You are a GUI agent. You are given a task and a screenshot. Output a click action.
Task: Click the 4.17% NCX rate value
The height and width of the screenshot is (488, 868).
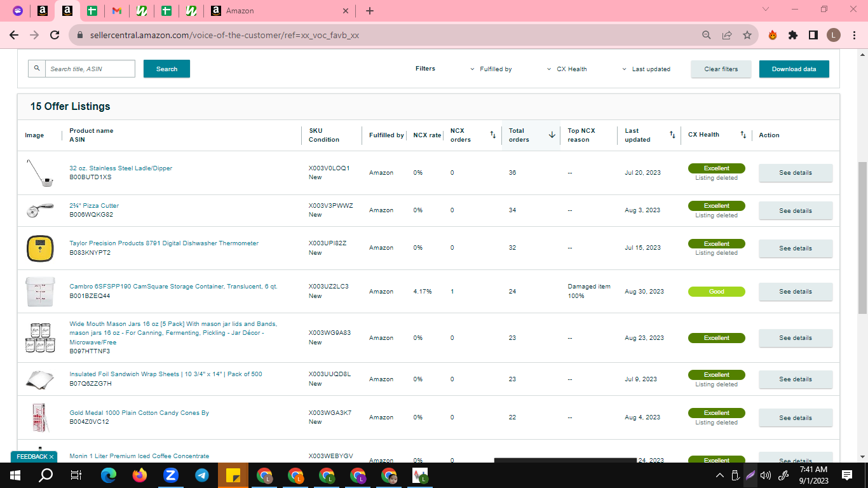click(423, 292)
